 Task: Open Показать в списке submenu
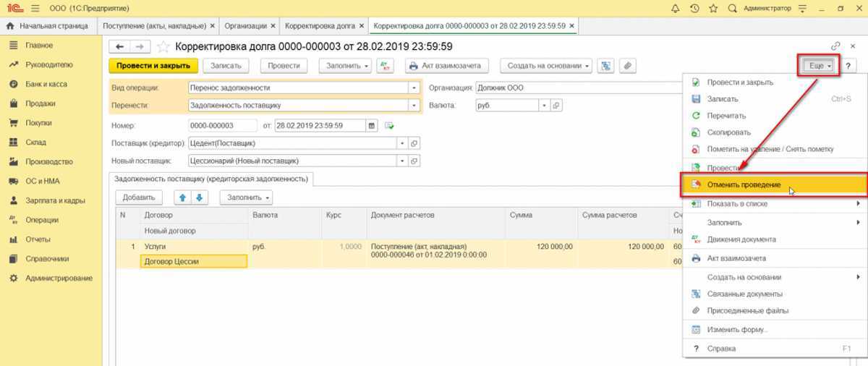[x=774, y=204]
